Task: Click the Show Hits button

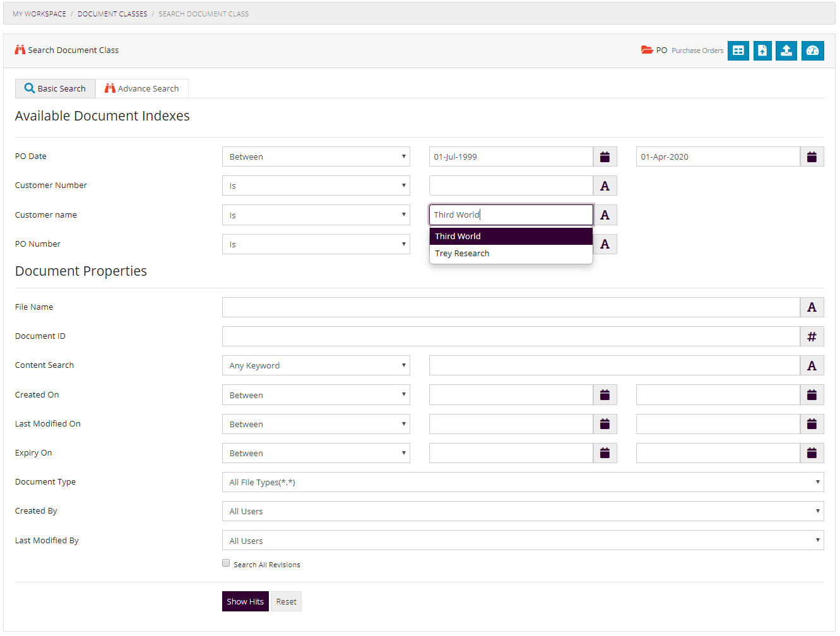Action: pyautogui.click(x=245, y=601)
